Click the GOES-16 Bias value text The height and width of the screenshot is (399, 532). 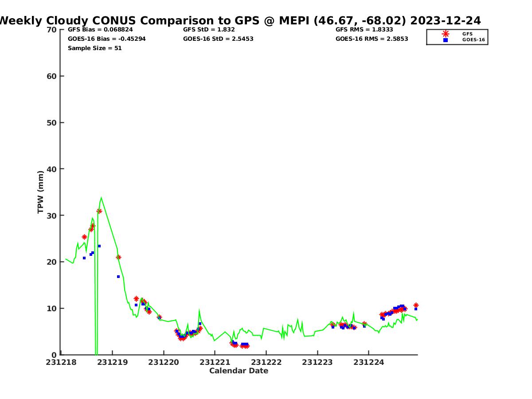point(106,39)
